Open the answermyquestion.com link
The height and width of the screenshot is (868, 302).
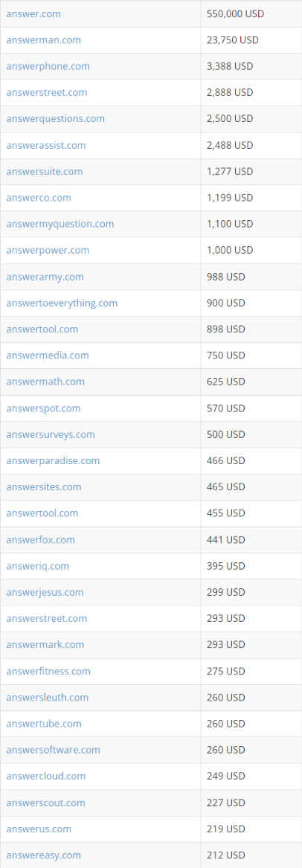(x=60, y=224)
